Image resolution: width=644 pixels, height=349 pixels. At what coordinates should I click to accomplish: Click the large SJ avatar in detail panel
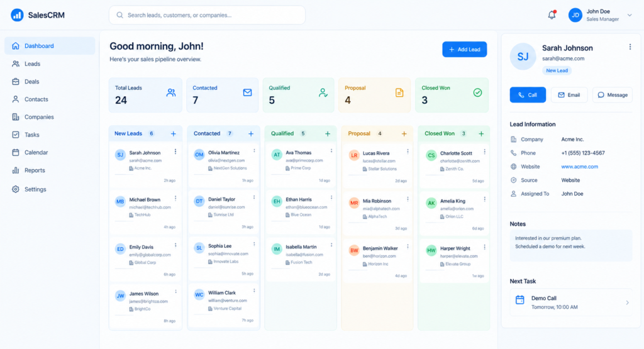(523, 57)
